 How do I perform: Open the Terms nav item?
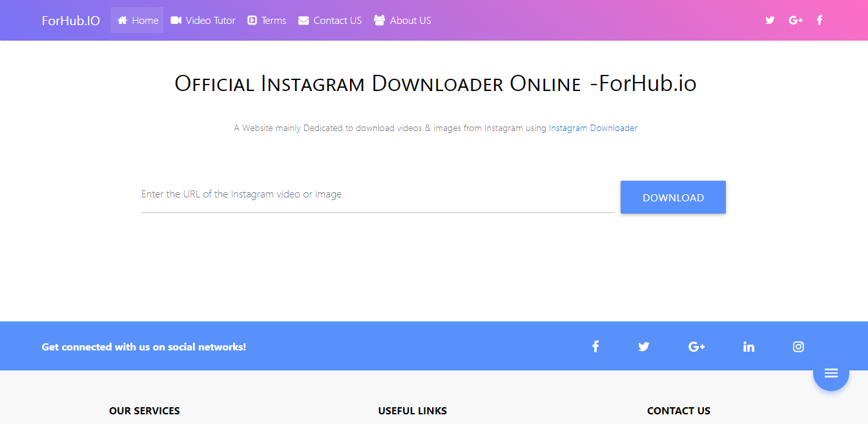coord(267,20)
